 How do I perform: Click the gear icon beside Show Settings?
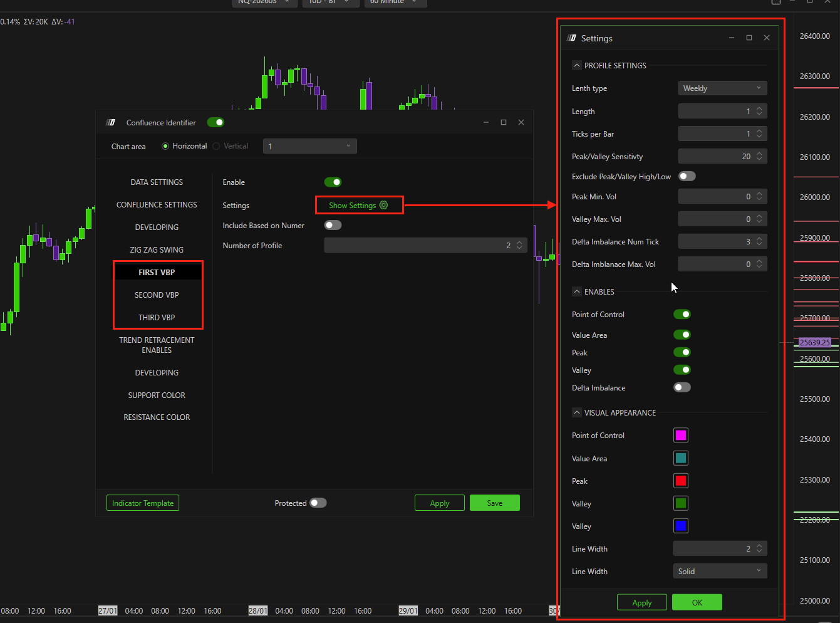pos(384,205)
